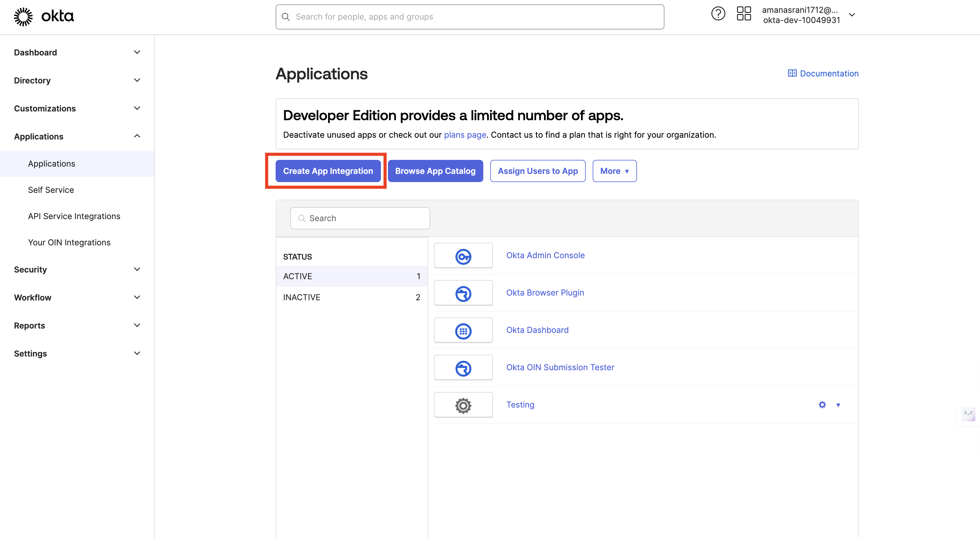Open Okta Dashboard link
This screenshot has width=980, height=538.
537,330
